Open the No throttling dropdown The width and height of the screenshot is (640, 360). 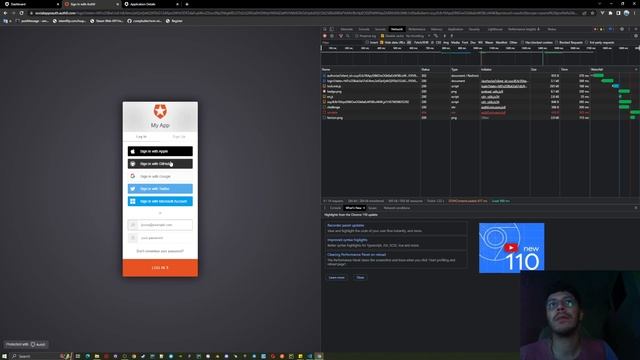pos(418,36)
